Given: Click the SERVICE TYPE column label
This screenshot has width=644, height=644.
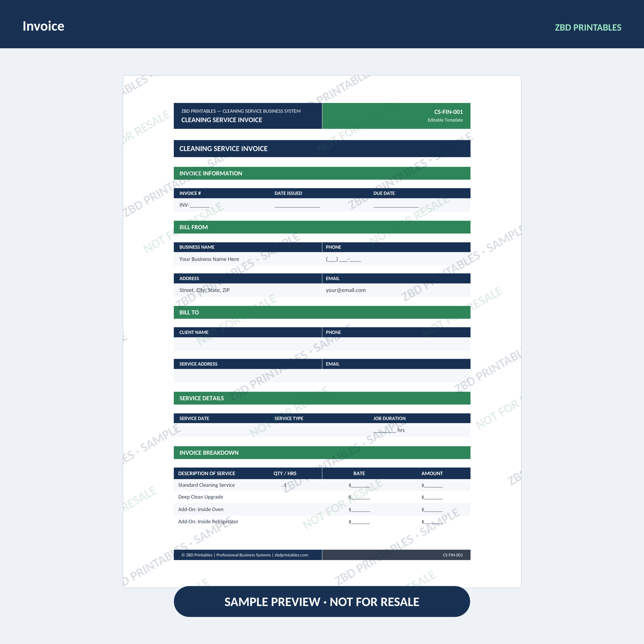Looking at the screenshot, I should tap(289, 418).
